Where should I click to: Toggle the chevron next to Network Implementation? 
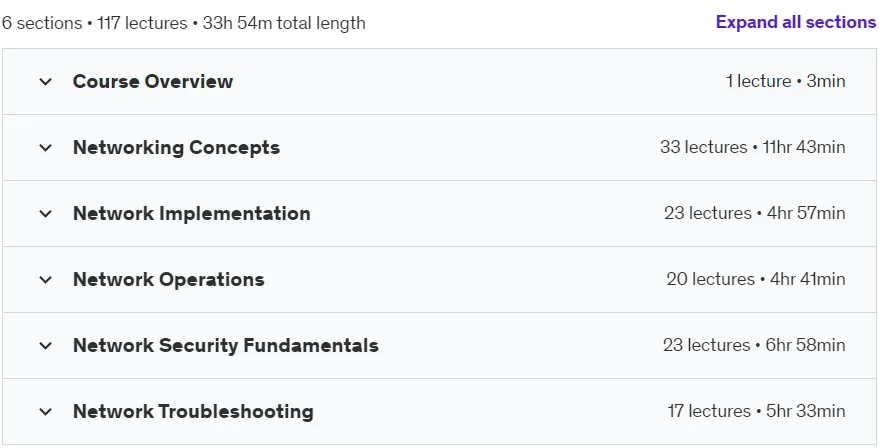point(45,214)
